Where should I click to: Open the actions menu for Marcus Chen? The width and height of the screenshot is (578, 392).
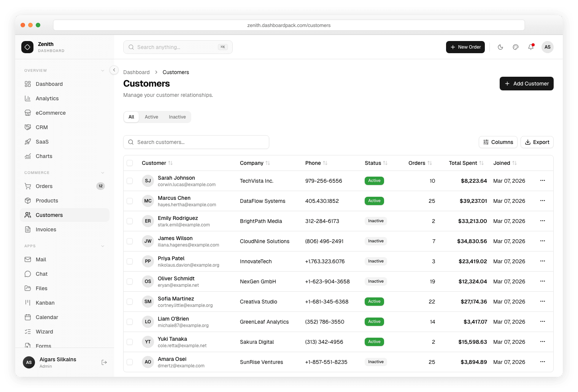[542, 201]
